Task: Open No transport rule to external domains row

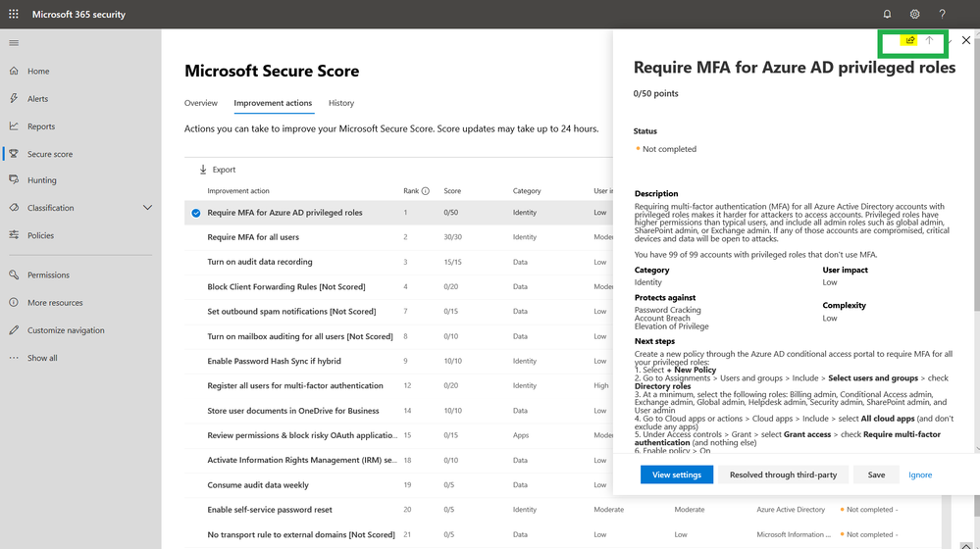Action: tap(562, 534)
